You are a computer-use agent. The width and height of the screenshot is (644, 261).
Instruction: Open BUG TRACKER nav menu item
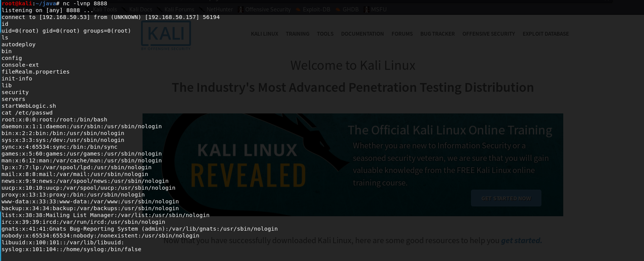pyautogui.click(x=437, y=34)
